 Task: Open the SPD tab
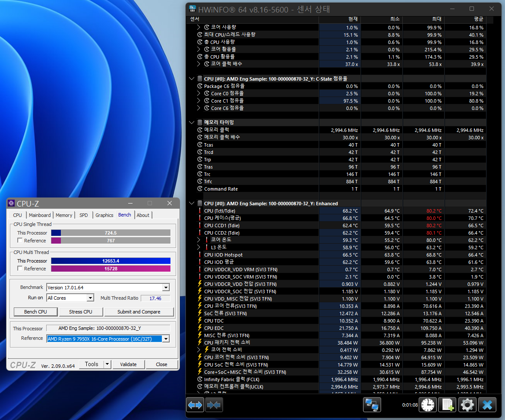click(x=84, y=215)
